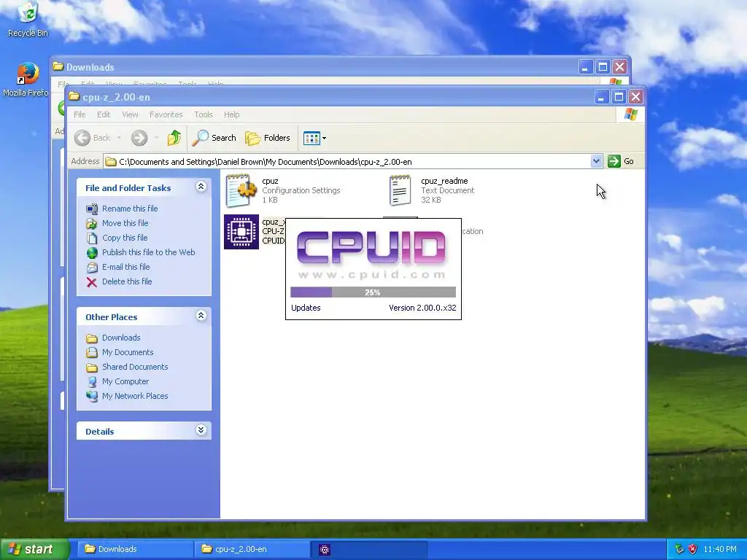
Task: Collapse the File and Folder Tasks panel
Action: (x=201, y=187)
